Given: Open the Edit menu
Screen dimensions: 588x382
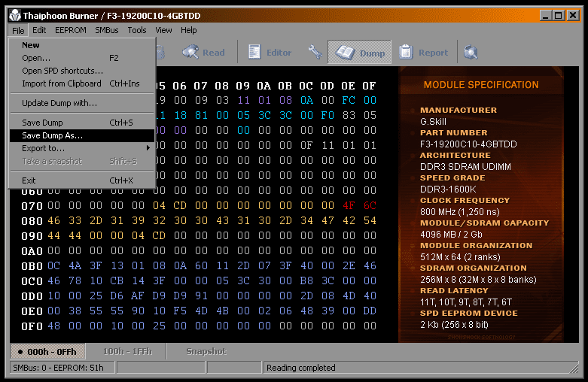Looking at the screenshot, I should click(x=39, y=30).
